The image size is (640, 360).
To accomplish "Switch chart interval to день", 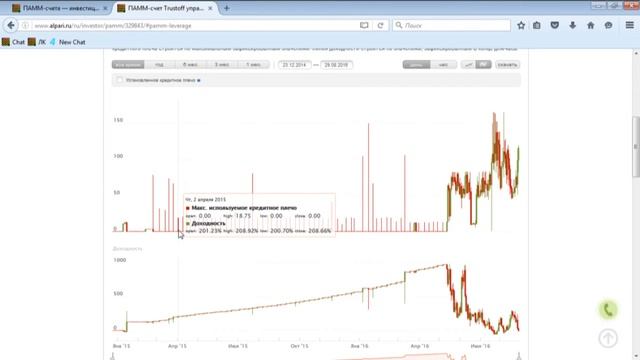I will [x=416, y=64].
